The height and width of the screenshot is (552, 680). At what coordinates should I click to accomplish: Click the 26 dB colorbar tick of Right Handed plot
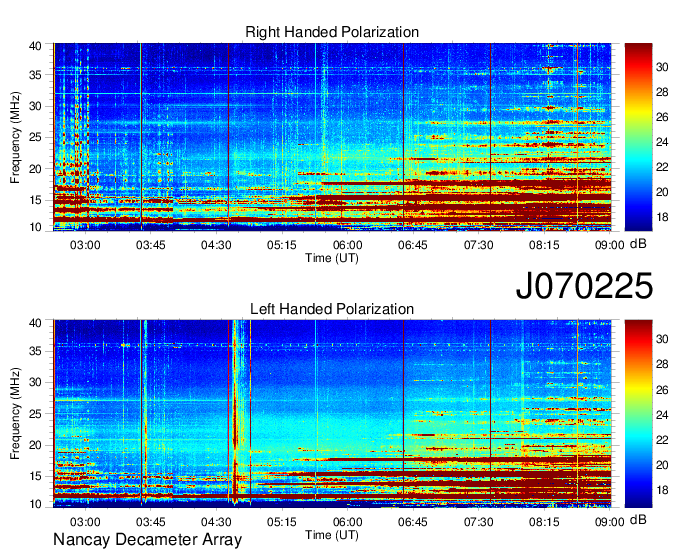pyautogui.click(x=662, y=117)
